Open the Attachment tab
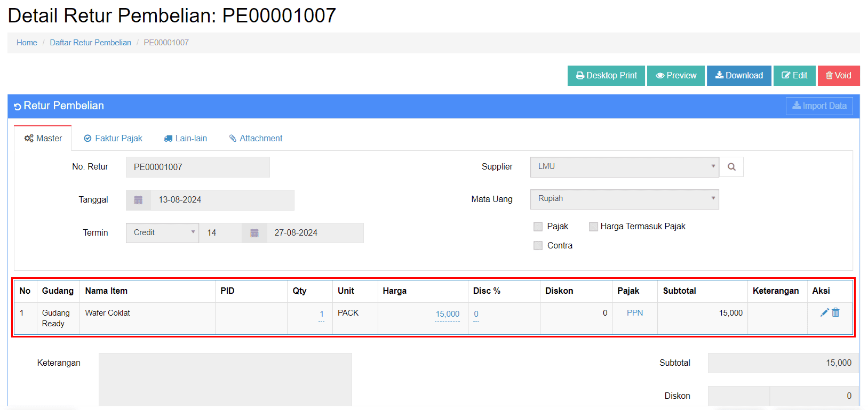 (x=256, y=139)
